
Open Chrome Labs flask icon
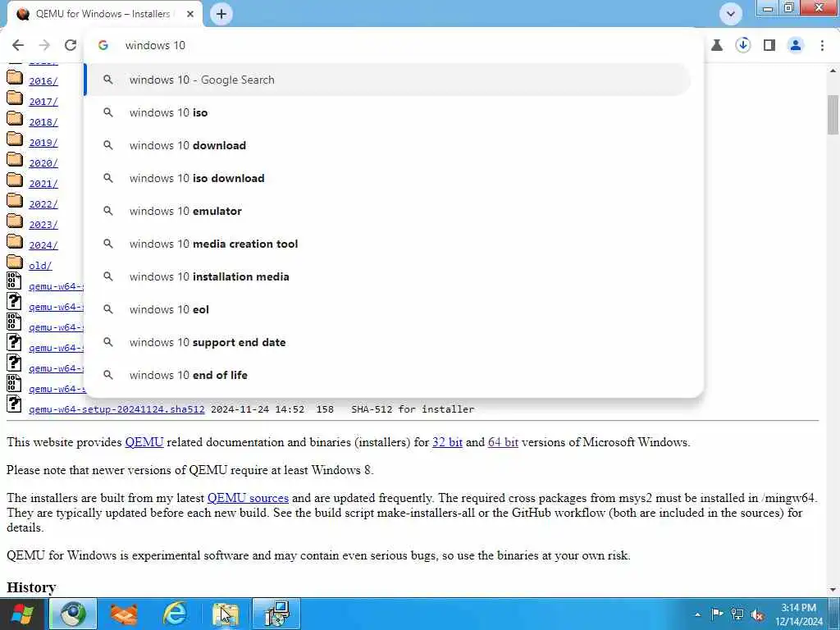(x=717, y=45)
